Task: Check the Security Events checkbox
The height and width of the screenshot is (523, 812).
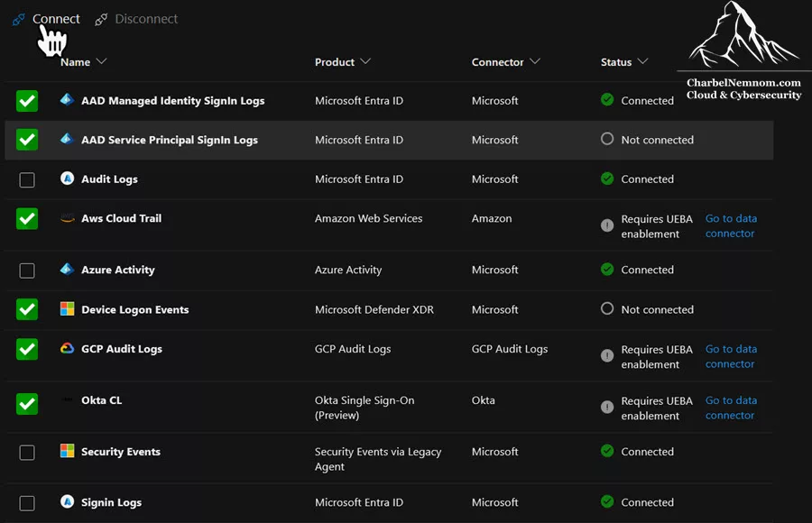Action: pyautogui.click(x=27, y=453)
